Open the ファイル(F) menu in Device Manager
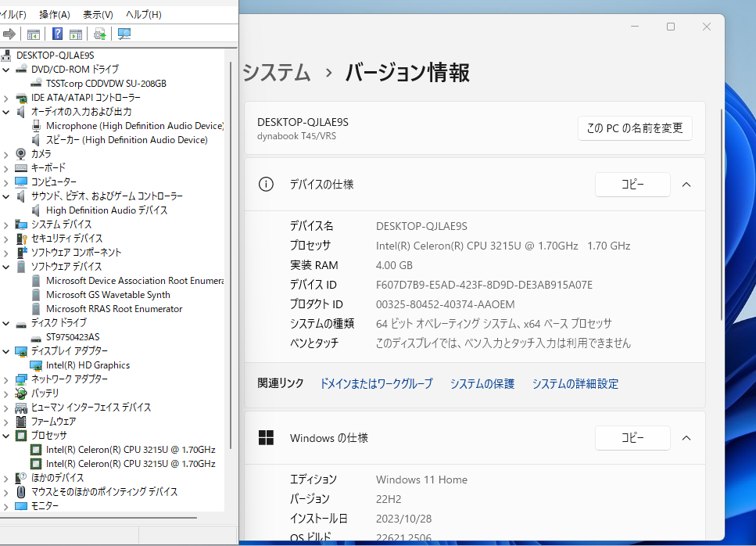 (x=13, y=15)
